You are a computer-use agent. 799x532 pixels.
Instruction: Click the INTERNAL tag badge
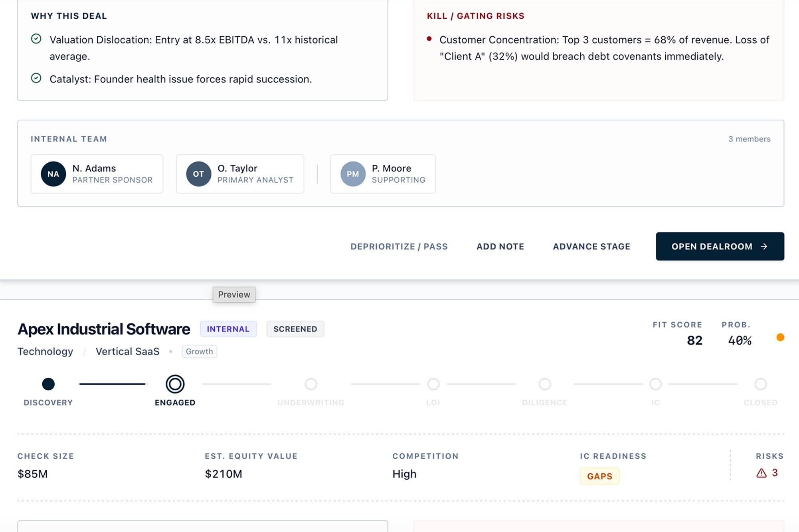tap(228, 329)
